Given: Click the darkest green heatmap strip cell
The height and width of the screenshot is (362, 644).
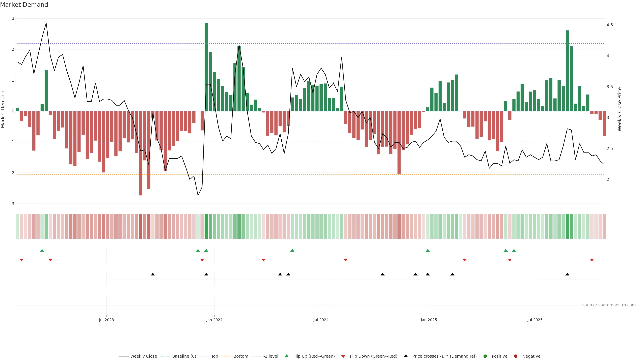Looking at the screenshot, I should pyautogui.click(x=206, y=226).
